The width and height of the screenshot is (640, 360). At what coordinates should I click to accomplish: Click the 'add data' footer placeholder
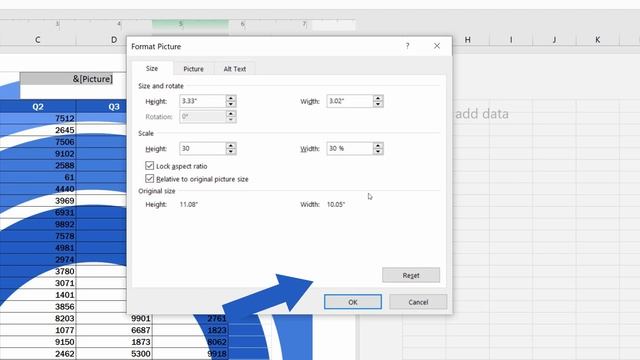click(x=482, y=114)
